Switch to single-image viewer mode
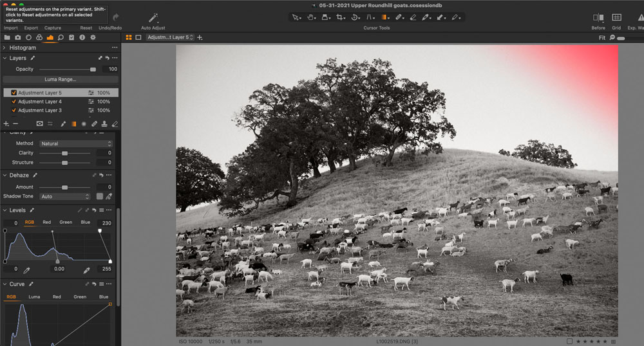 [x=138, y=37]
